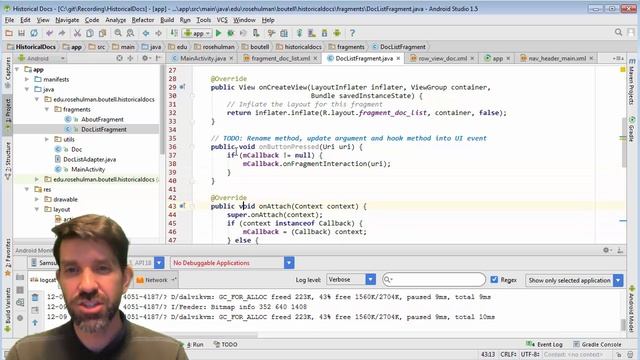
Task: Toggle the Regex checkbox
Action: tap(494, 280)
